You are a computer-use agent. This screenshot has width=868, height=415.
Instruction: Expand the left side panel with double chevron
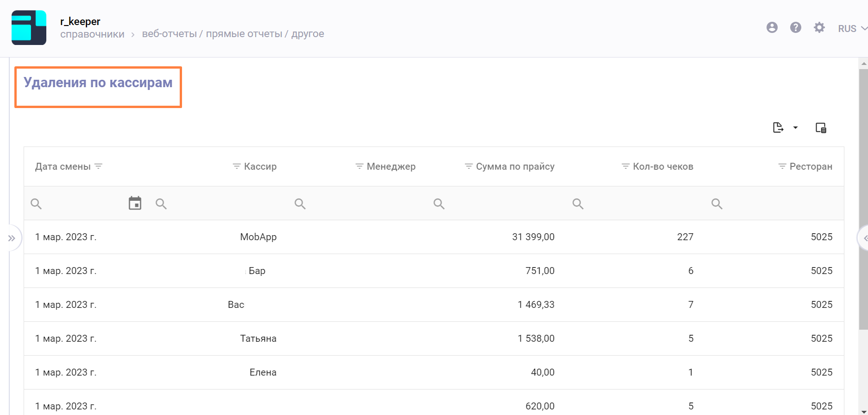tap(12, 238)
